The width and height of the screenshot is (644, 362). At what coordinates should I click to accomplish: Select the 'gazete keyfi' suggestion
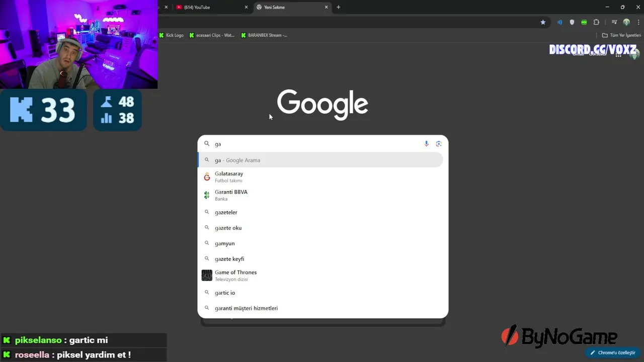click(x=320, y=259)
